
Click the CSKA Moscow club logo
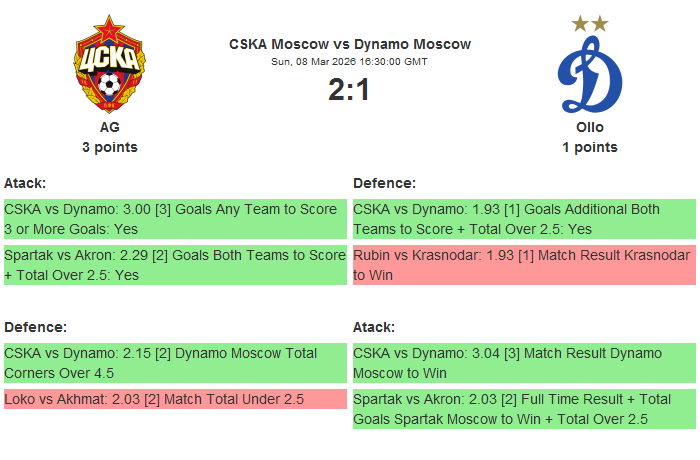tap(109, 66)
